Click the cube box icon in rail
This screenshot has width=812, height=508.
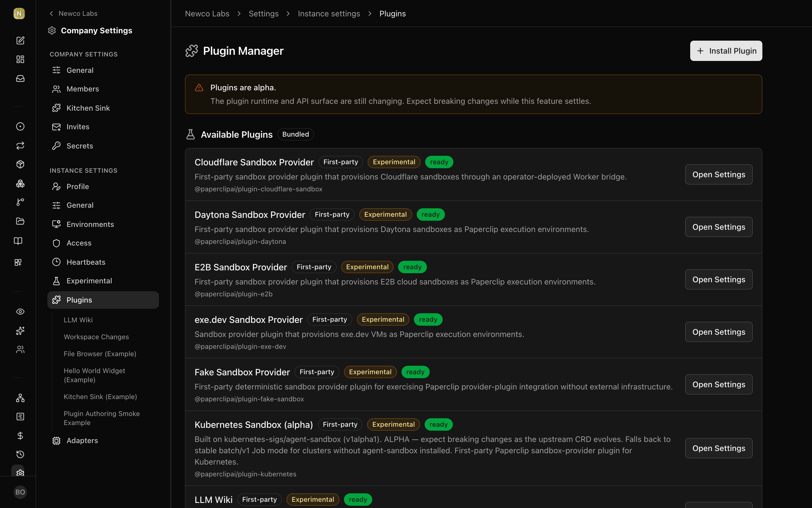20,164
